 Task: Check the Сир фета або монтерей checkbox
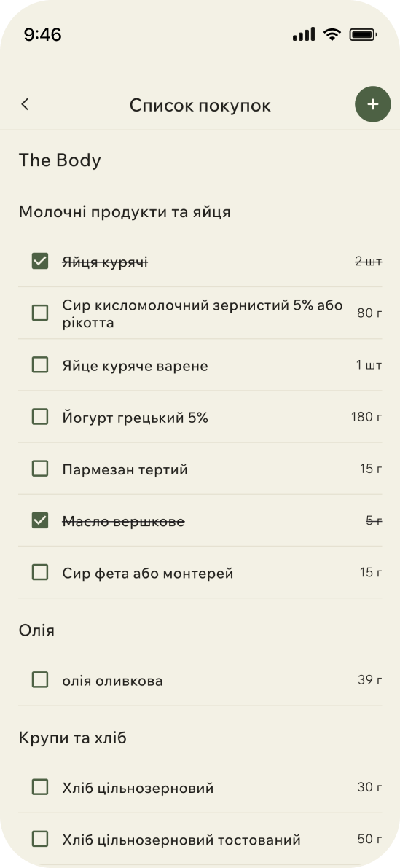click(x=40, y=572)
